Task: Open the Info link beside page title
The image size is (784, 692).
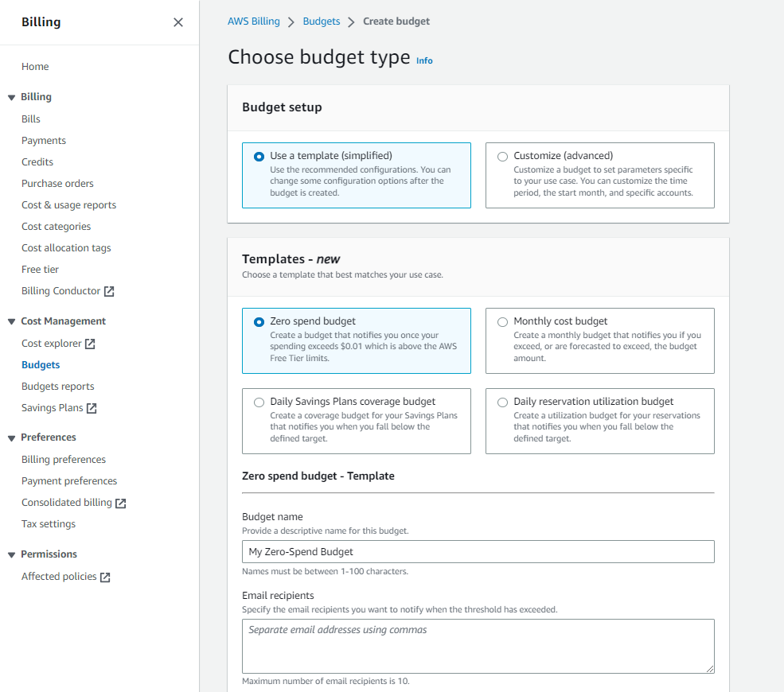Action: (424, 60)
